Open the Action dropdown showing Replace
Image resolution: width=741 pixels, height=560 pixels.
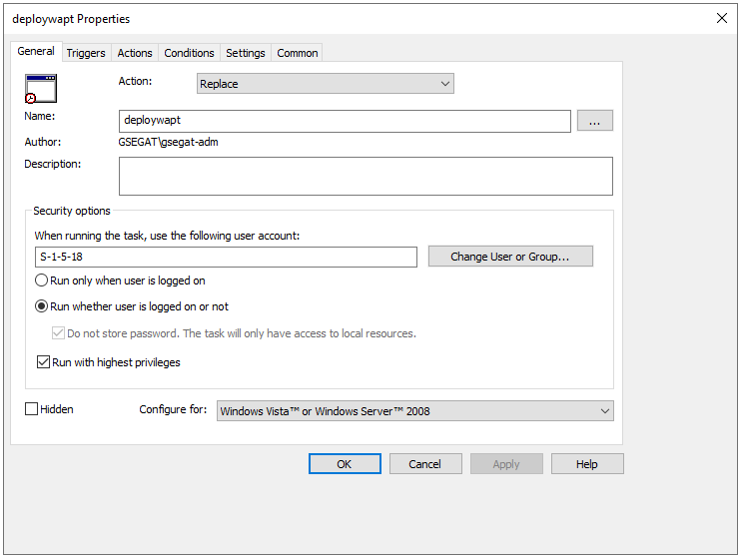pos(325,84)
